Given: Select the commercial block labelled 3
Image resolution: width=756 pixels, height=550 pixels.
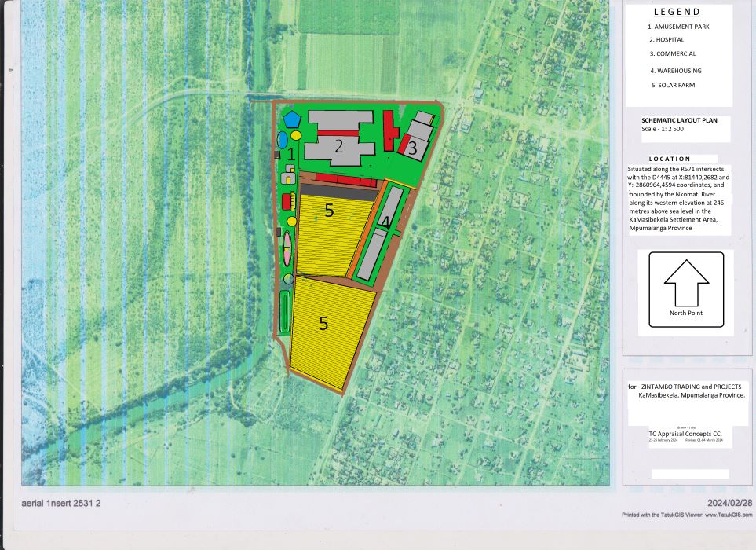Looking at the screenshot, I should point(415,141).
